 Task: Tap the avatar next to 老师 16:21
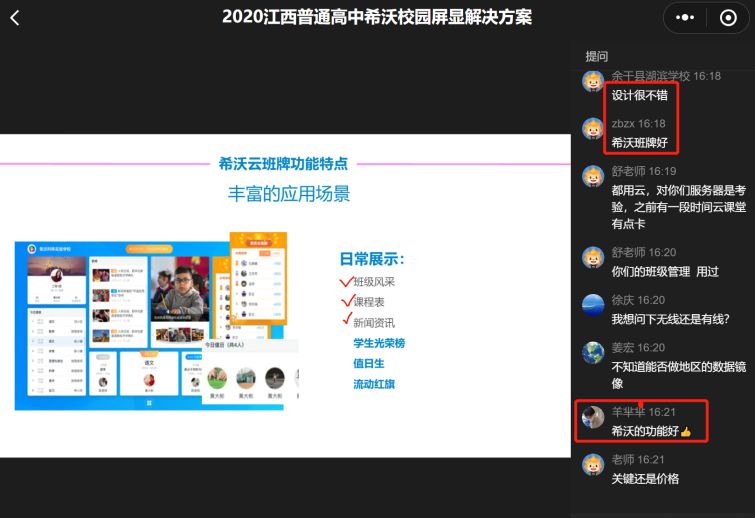[x=593, y=464]
